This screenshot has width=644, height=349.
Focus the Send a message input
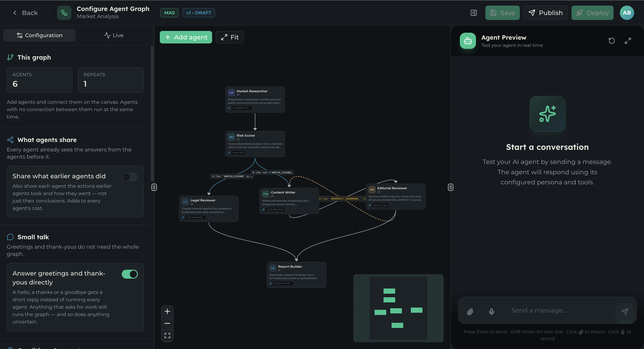coord(560,310)
